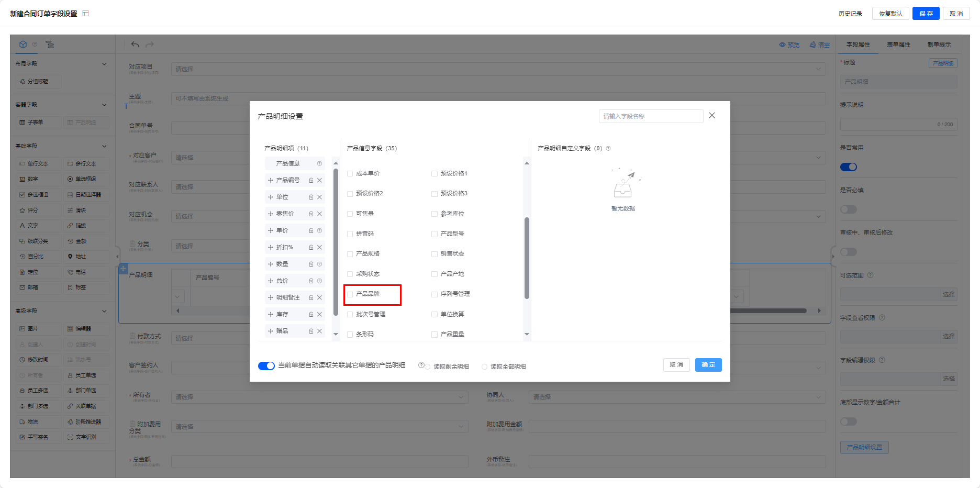
Task: Focus the 请输入字段名称 search field
Action: (x=651, y=116)
